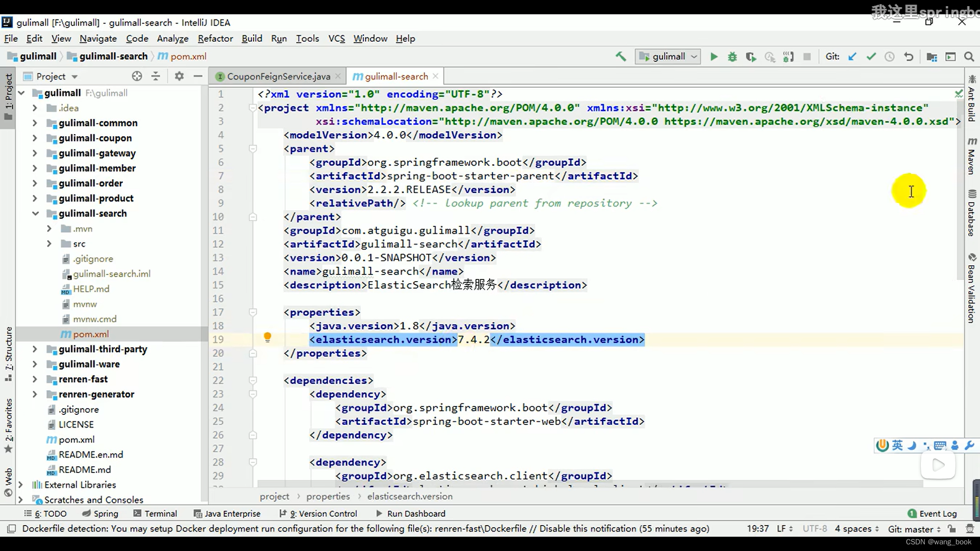Open the VCS menu
The width and height of the screenshot is (980, 551).
(x=336, y=38)
